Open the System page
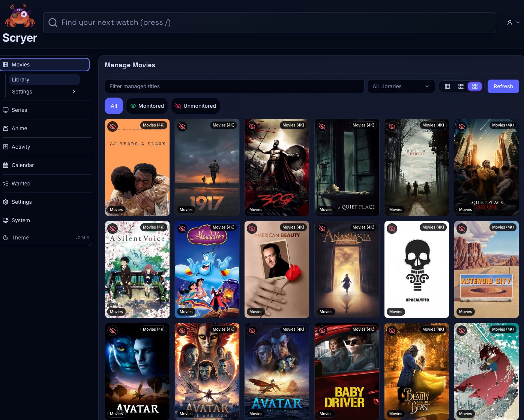524x420 pixels. click(x=46, y=220)
